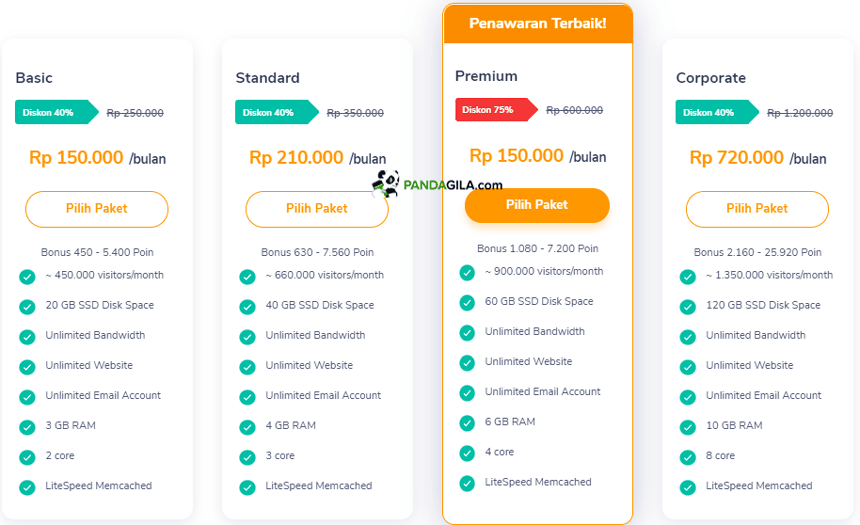Click Corporate plan Diskon 40% tag
The image size is (860, 525).
[x=717, y=112]
